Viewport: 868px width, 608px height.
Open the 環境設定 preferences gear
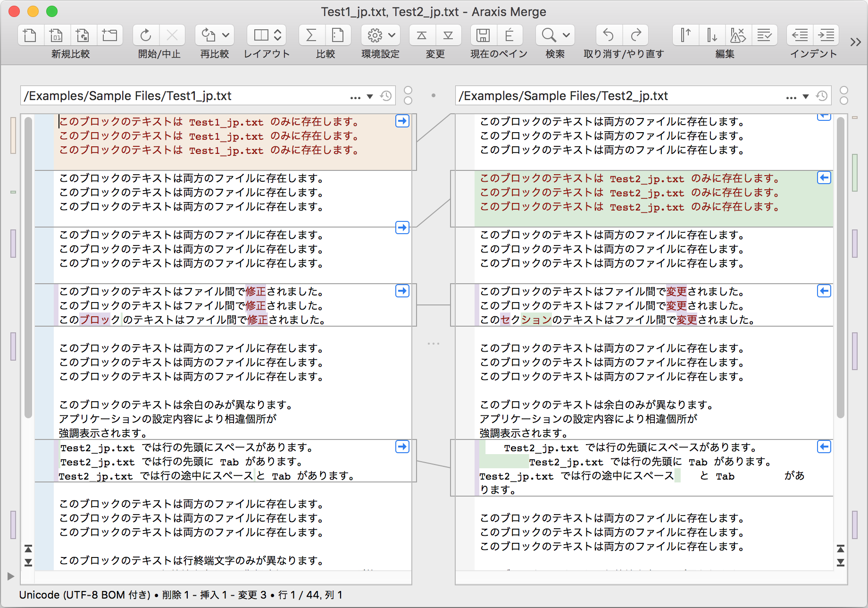(375, 34)
